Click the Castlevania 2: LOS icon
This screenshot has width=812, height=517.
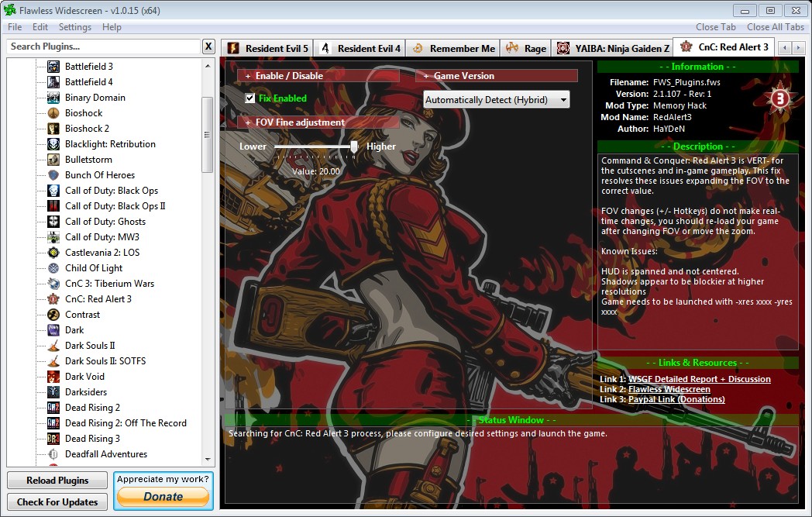53,253
